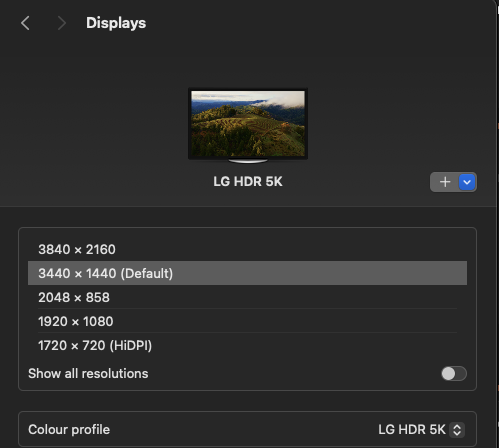Select the 1720 × 720 (HiDPI) resolution
The width and height of the screenshot is (499, 448).
click(247, 345)
